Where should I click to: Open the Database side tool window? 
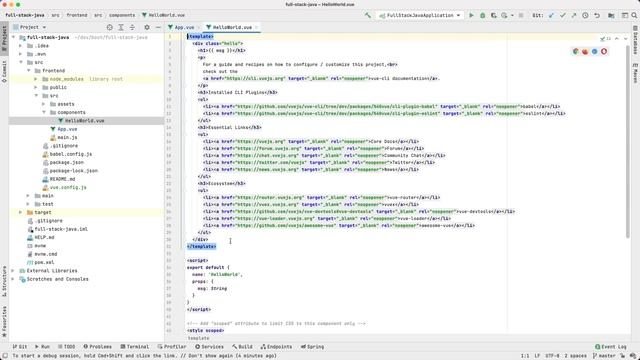pyautogui.click(x=635, y=40)
